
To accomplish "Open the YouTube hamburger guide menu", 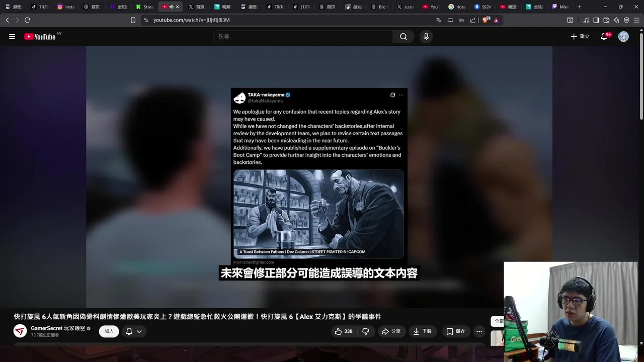I will 12,36.
